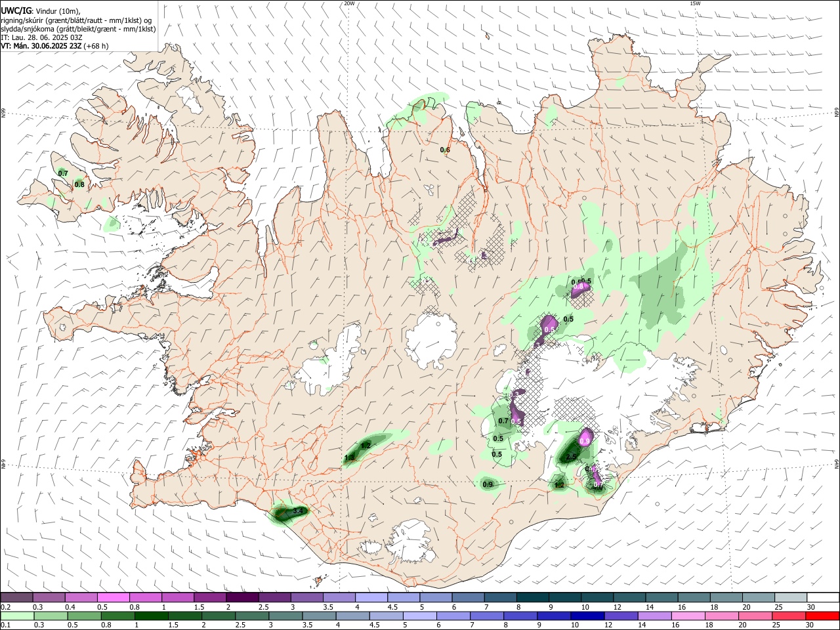Click the '(+68 h)' forecast offset text
This screenshot has height=630, width=840.
pyautogui.click(x=96, y=46)
